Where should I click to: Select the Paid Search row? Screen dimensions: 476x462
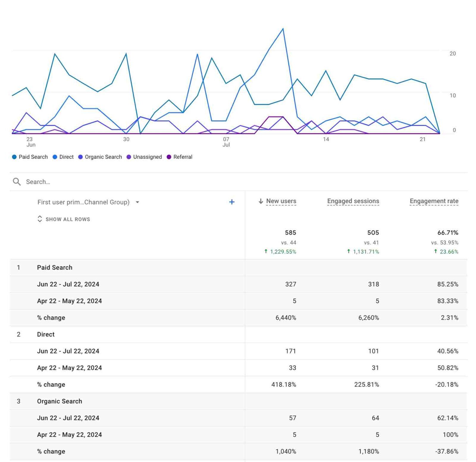(55, 268)
